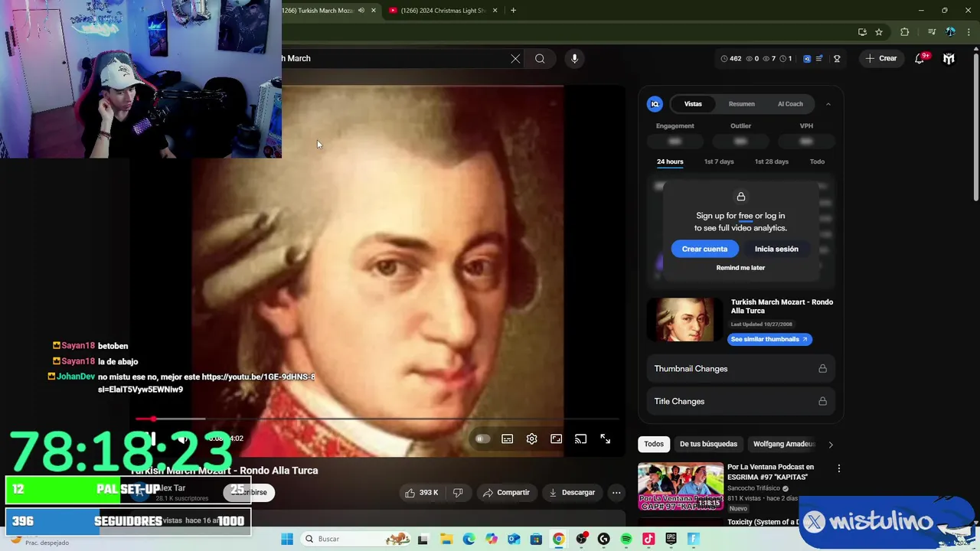This screenshot has width=980, height=551.
Task: Collapse the vidIQ panel chevron
Action: (828, 104)
